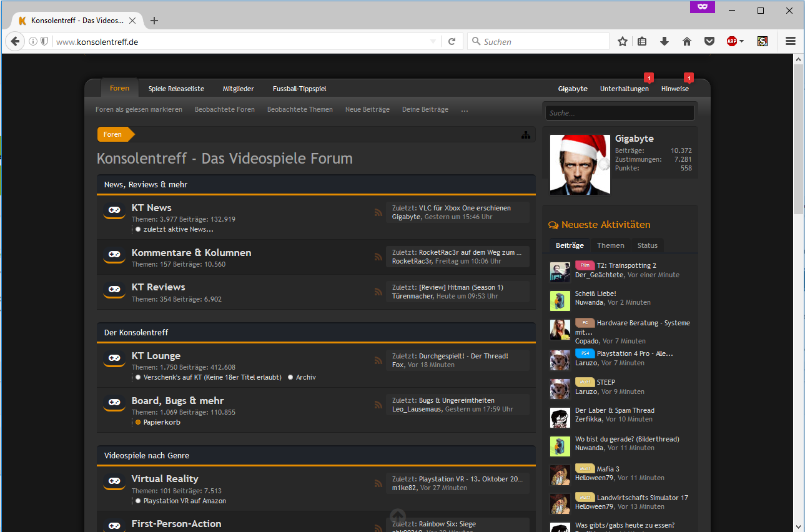Image resolution: width=805 pixels, height=532 pixels.
Task: Open Beobachtete Foren link
Action: 225,109
